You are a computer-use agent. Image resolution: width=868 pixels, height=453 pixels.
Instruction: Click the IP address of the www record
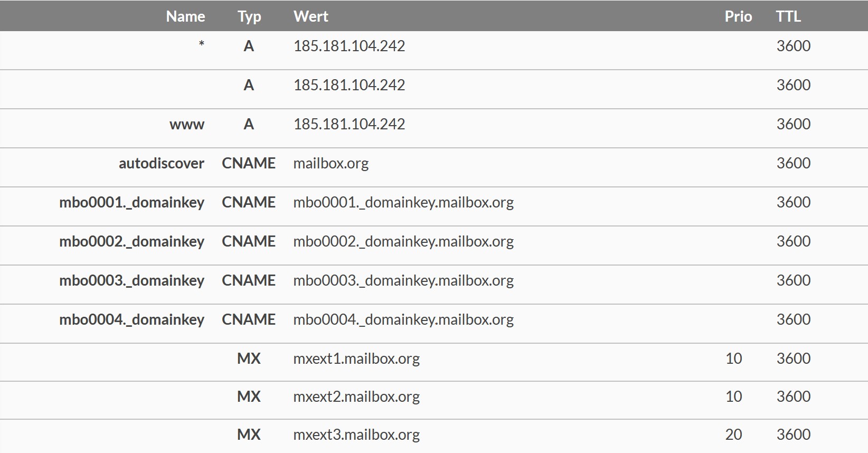pyautogui.click(x=349, y=124)
